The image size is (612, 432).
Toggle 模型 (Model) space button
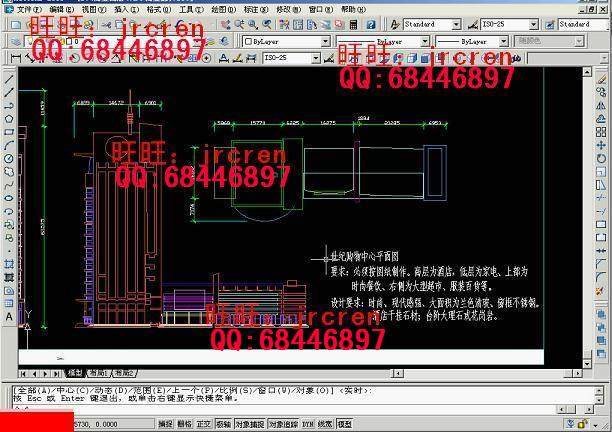coord(345,424)
